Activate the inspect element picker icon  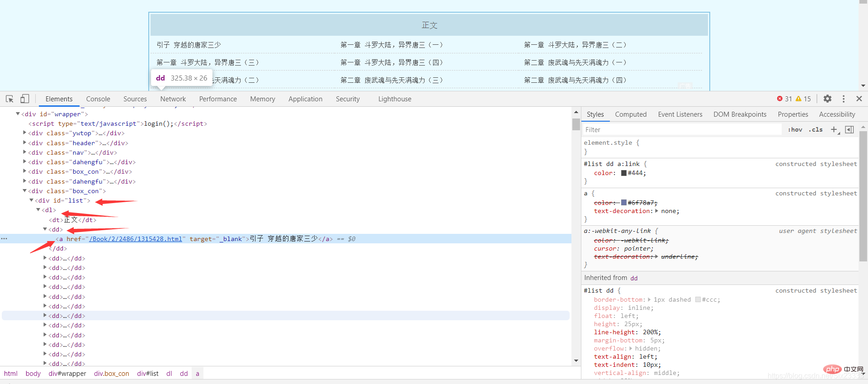coord(9,99)
